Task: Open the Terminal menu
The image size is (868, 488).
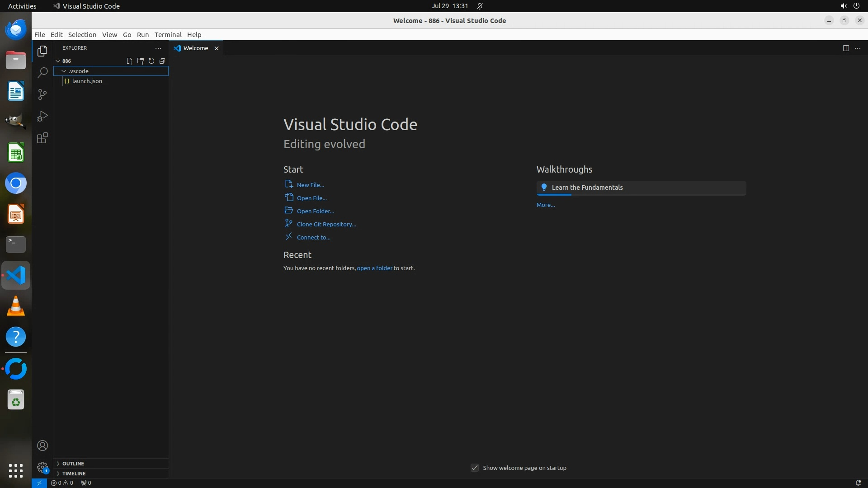Action: tap(168, 35)
